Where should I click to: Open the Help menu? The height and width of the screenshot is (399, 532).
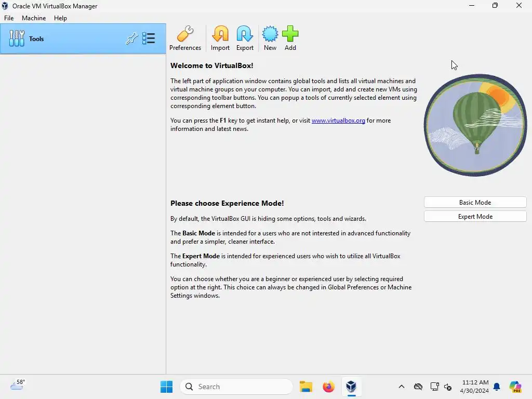(60, 18)
